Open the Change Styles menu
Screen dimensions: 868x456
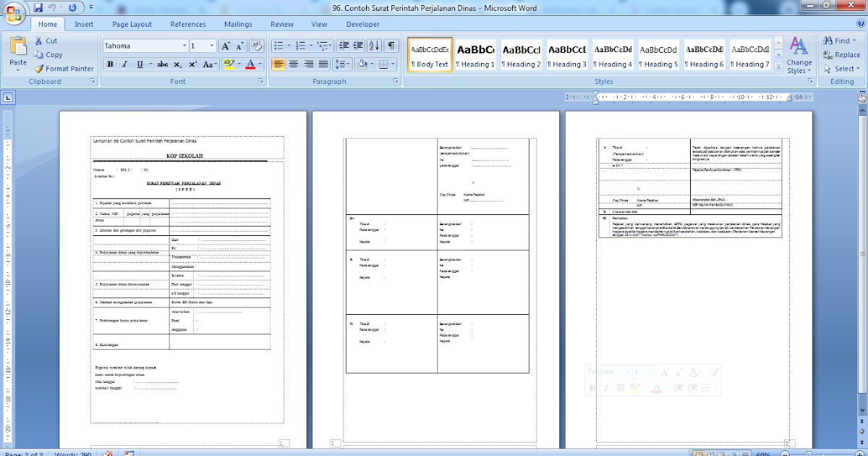(799, 56)
